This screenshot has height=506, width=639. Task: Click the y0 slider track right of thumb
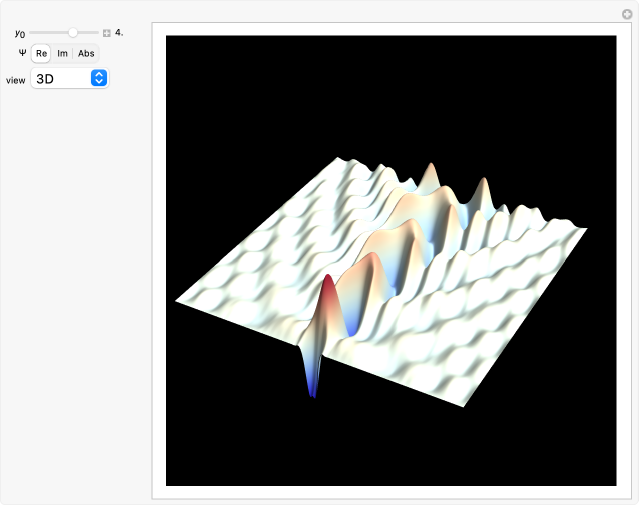88,33
